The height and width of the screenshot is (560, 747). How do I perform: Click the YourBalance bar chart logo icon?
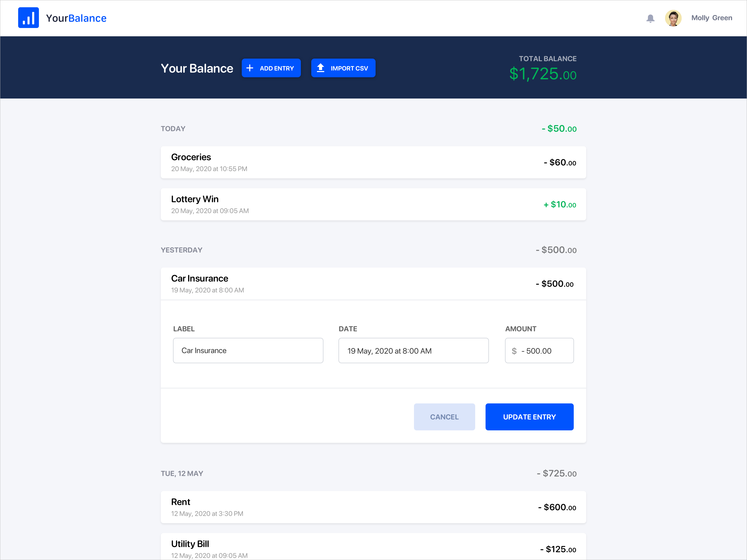(28, 18)
